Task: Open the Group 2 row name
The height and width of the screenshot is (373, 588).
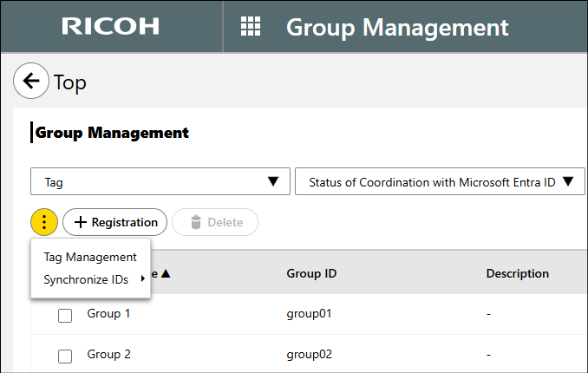Action: 108,355
